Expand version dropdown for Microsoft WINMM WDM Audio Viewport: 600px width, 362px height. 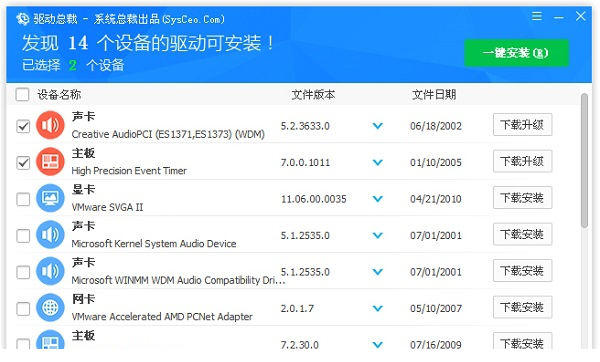pyautogui.click(x=378, y=272)
